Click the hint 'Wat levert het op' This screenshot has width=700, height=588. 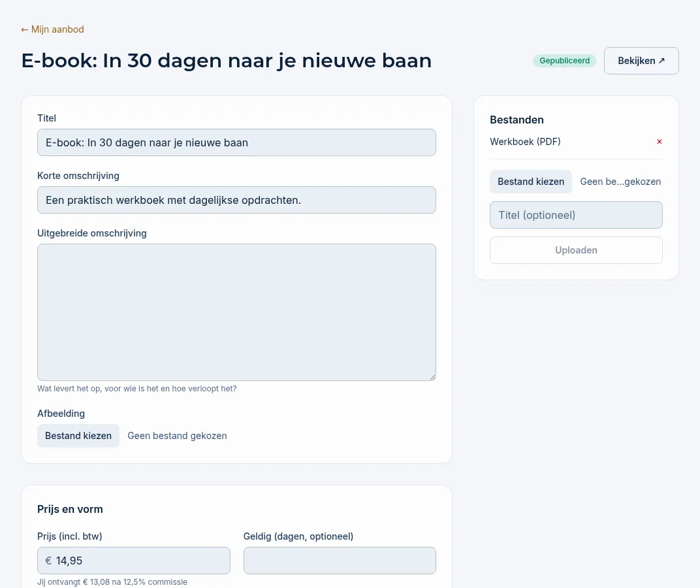(x=137, y=389)
